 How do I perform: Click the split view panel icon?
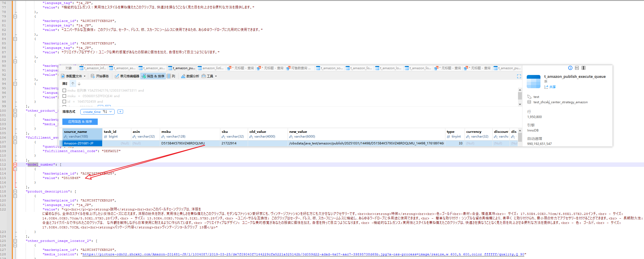tap(584, 68)
